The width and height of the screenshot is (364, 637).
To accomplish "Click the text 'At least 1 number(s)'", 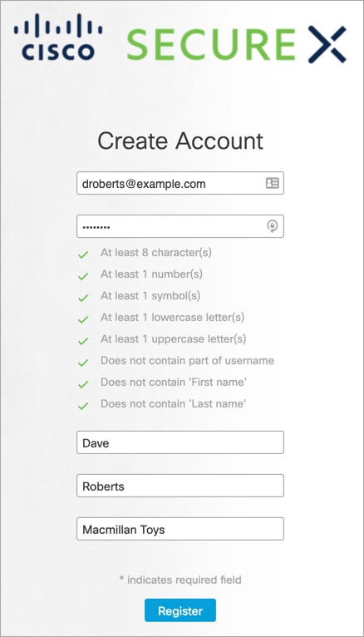I will click(x=151, y=274).
